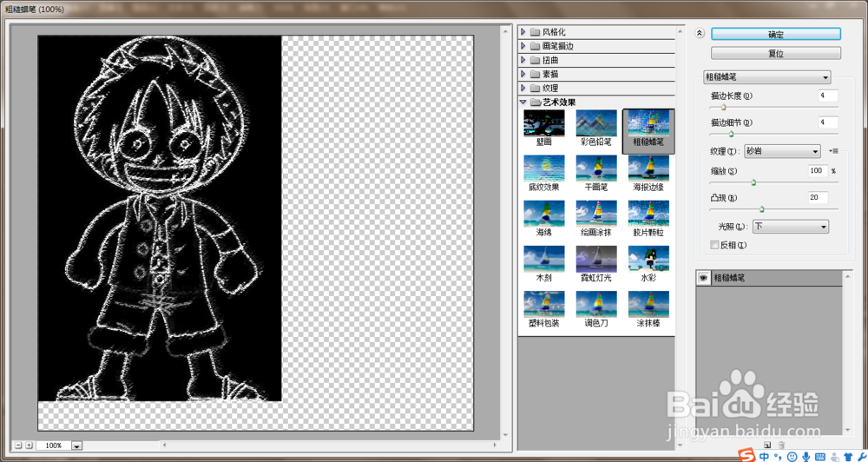Click the 描边长度 value field
This screenshot has width=868, height=462.
tap(828, 96)
